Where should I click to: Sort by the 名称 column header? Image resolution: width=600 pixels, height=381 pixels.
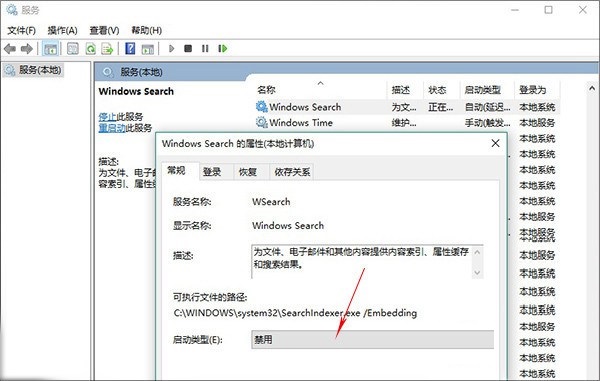pyautogui.click(x=320, y=90)
